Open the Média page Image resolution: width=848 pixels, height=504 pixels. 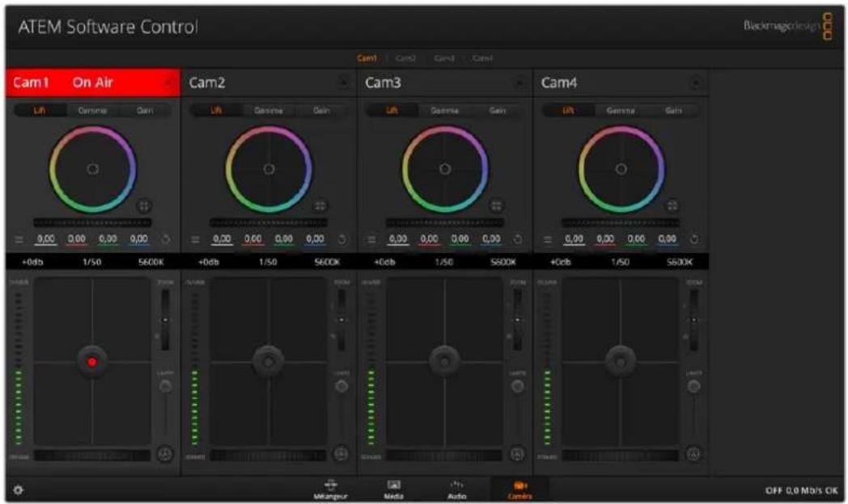(393, 489)
